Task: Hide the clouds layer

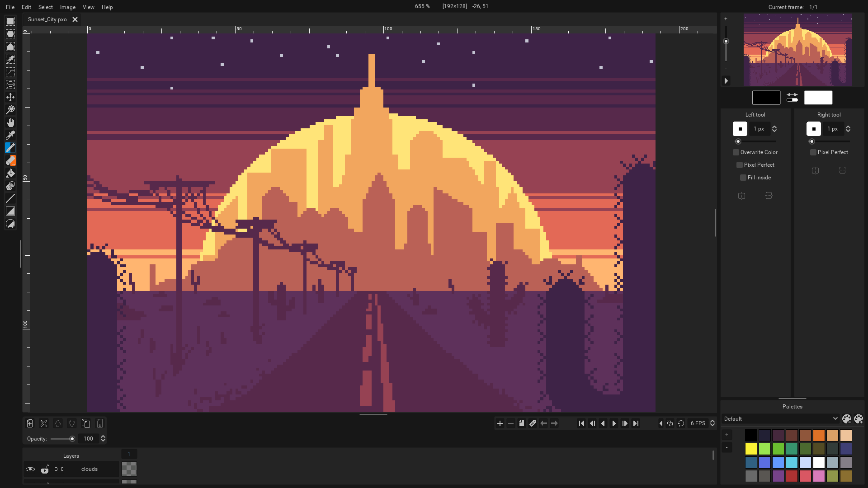Action: pyautogui.click(x=30, y=469)
